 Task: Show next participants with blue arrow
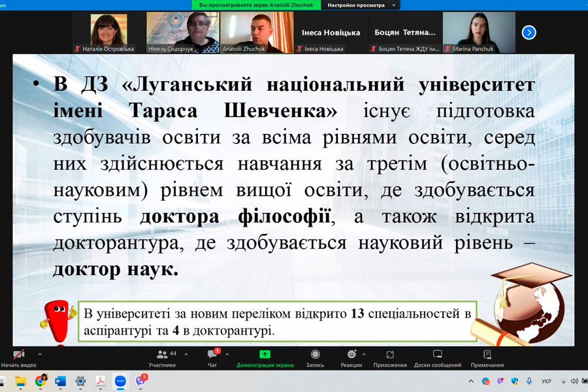pos(529,32)
